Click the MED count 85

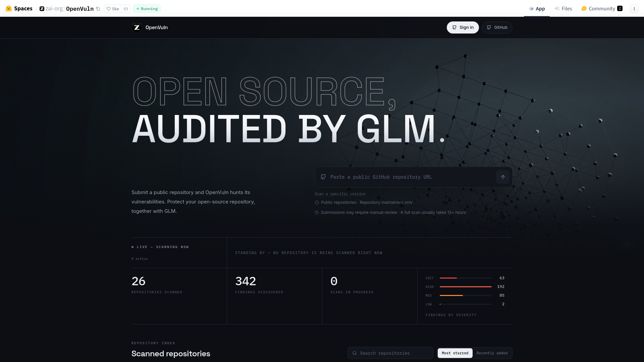coord(502,295)
